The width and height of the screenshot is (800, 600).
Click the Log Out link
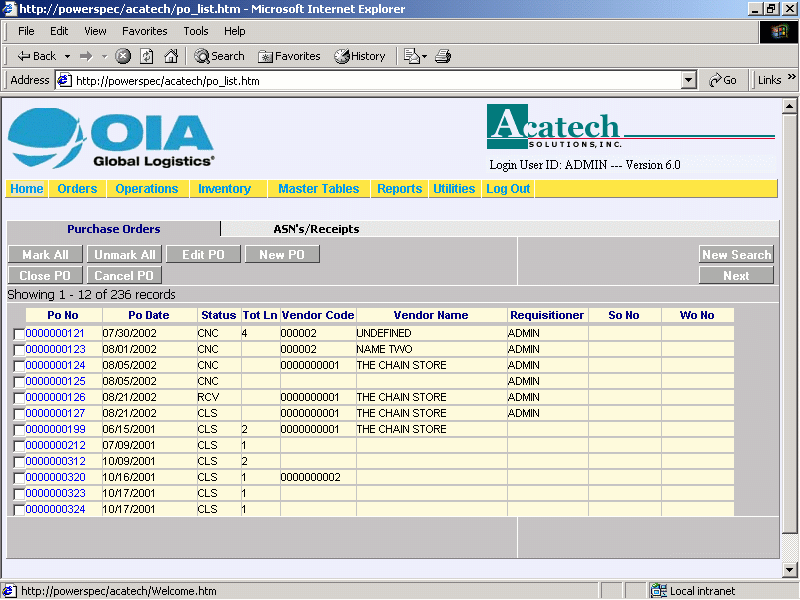point(508,189)
